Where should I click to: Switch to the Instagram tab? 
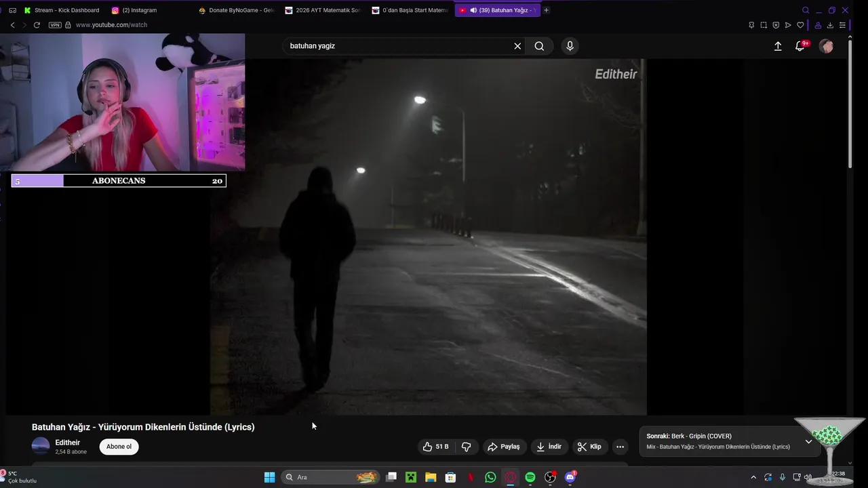coord(140,10)
